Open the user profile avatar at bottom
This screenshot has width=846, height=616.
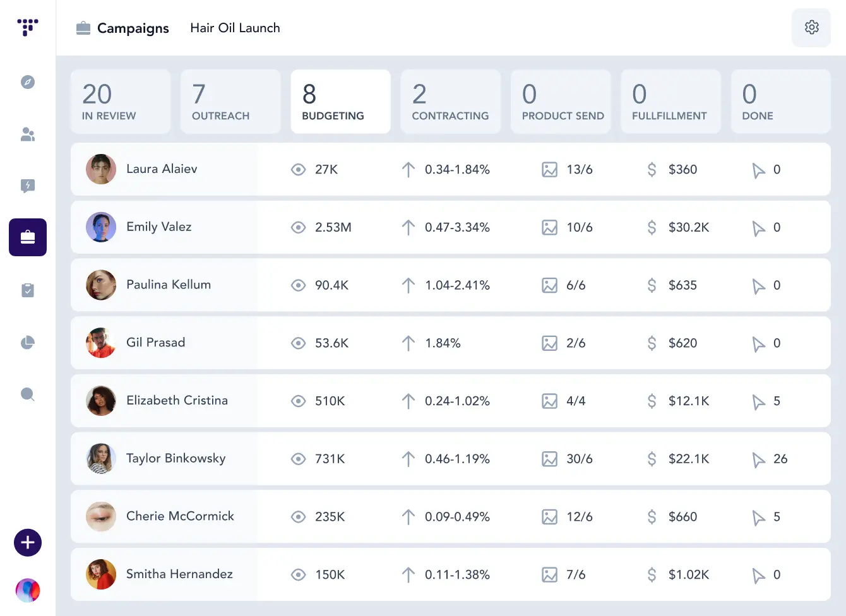(x=28, y=591)
